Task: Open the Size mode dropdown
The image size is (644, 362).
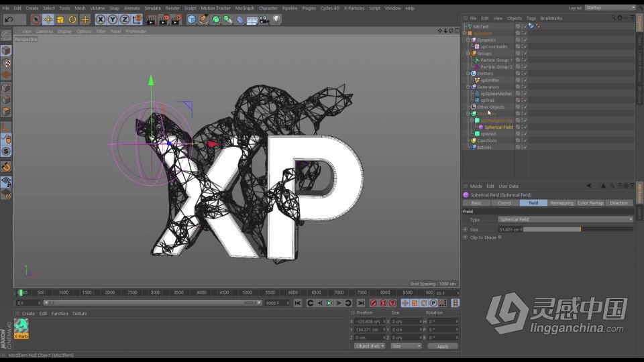Action: (x=406, y=346)
